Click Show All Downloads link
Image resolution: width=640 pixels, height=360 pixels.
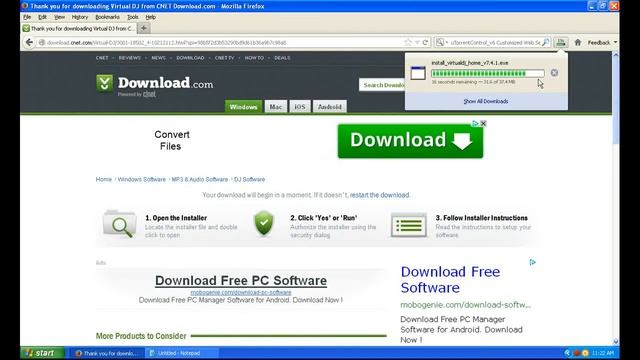(x=486, y=101)
